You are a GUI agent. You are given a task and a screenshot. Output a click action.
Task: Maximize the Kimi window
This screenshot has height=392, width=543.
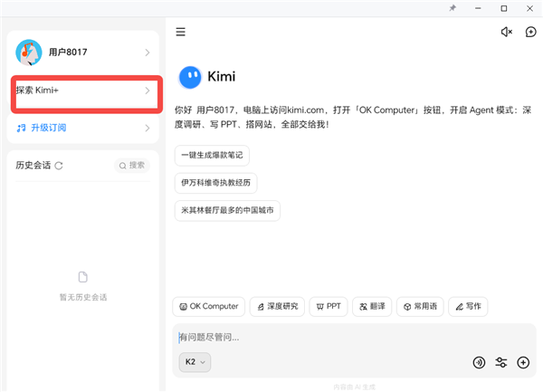[x=504, y=8]
